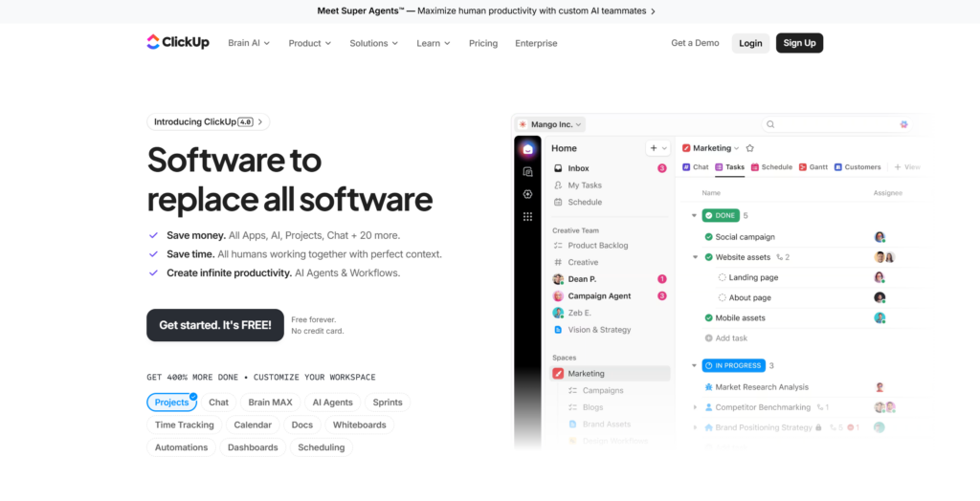980x501 pixels.
Task: Switch to the Schedule view tab
Action: click(x=772, y=166)
